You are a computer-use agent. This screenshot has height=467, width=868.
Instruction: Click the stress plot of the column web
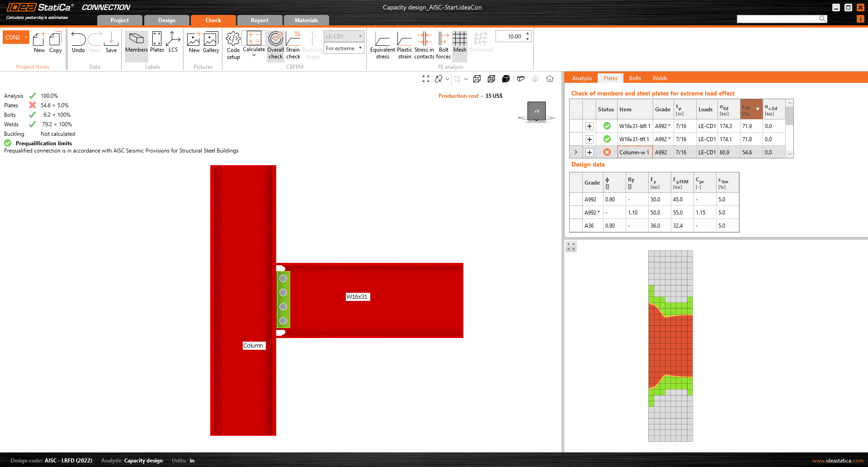670,346
